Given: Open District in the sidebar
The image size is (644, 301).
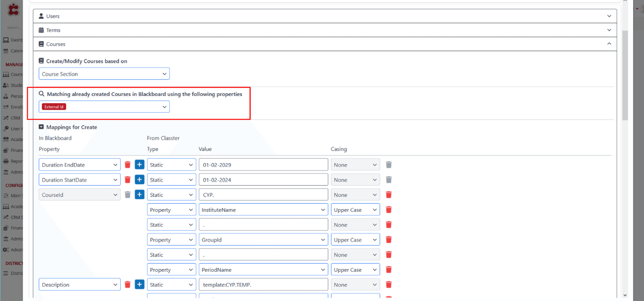Looking at the screenshot, I should [x=13, y=273].
